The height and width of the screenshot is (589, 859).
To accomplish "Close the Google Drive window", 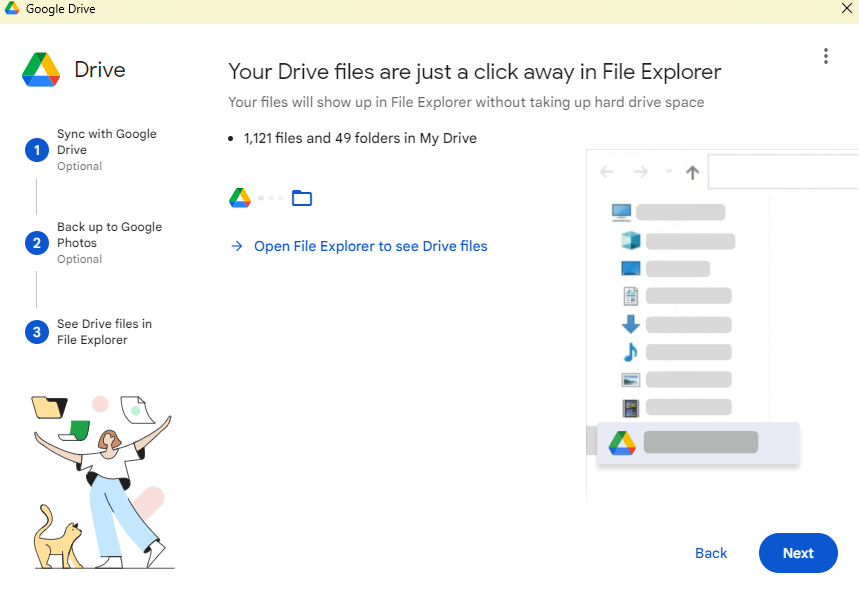I will pos(846,8).
